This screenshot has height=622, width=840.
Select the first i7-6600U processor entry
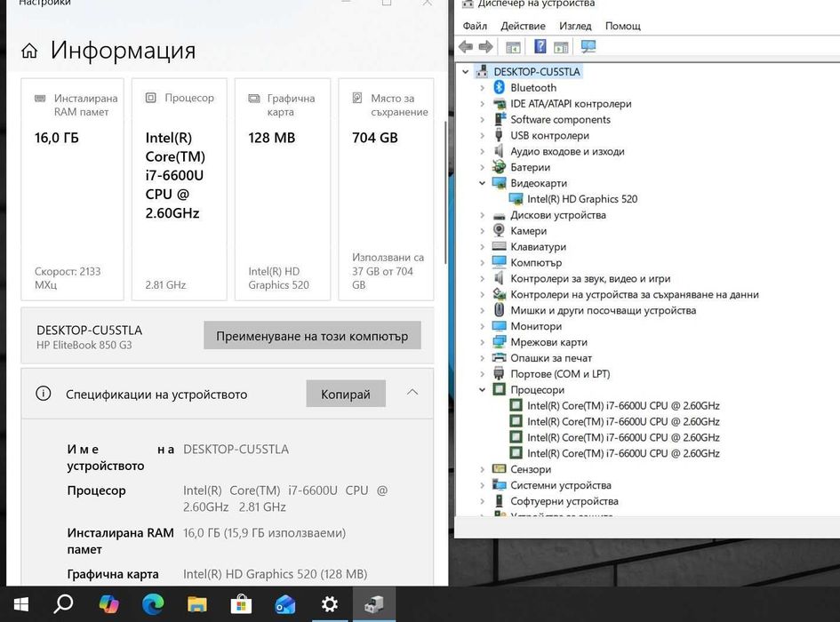(x=623, y=405)
